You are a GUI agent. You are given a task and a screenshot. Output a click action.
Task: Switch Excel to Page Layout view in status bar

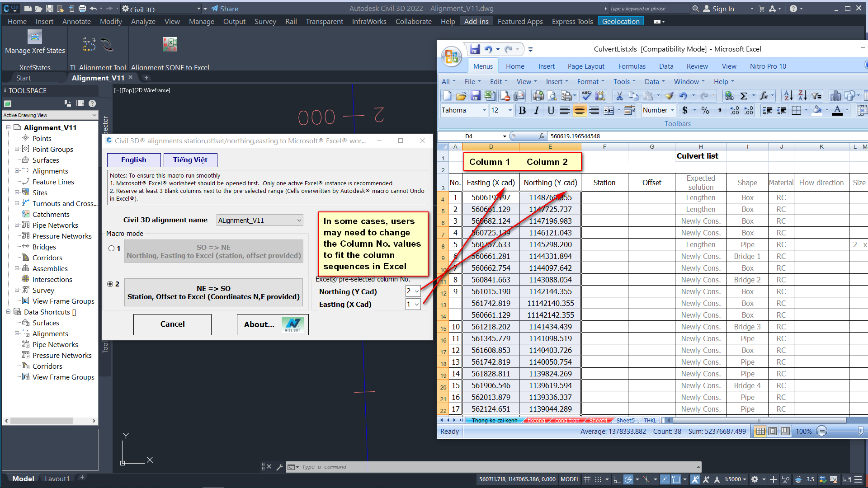pyautogui.click(x=773, y=432)
